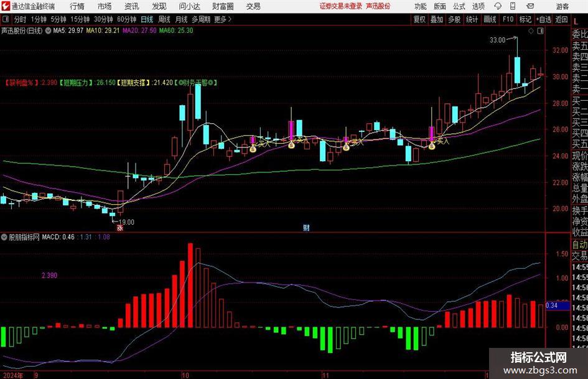Click the second 买入 money bag signal marker
This screenshot has height=379, width=588.
point(291,144)
